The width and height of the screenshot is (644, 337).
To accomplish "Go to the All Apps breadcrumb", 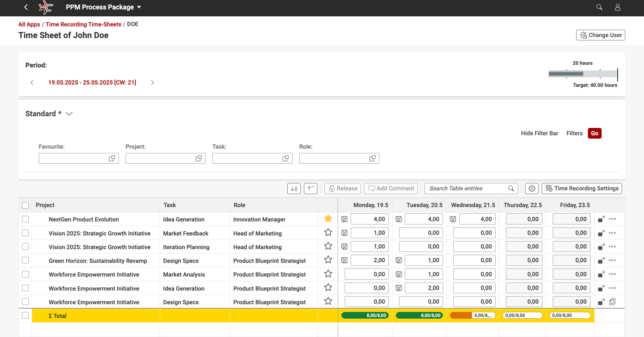I will (x=29, y=24).
